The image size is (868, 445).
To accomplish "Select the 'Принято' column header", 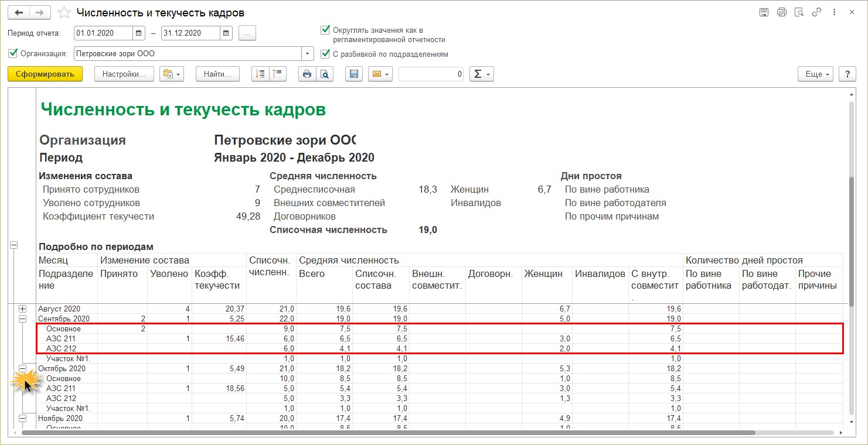I will (x=122, y=284).
